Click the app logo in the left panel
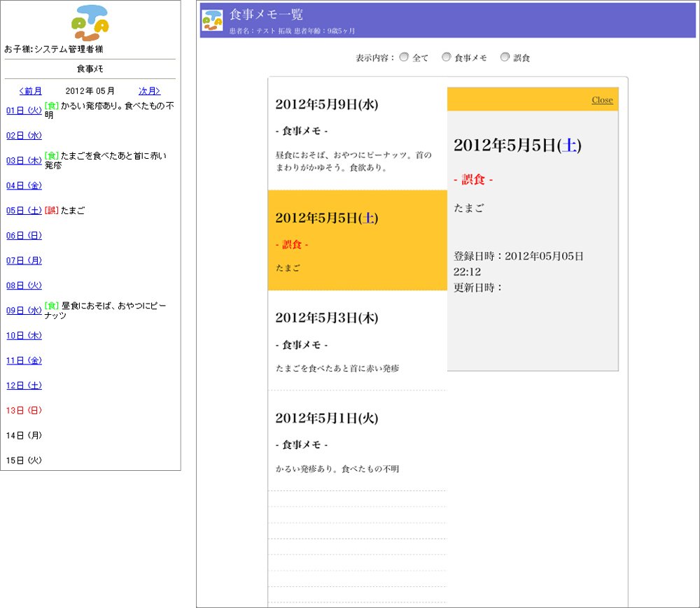700x608 pixels. [90, 23]
